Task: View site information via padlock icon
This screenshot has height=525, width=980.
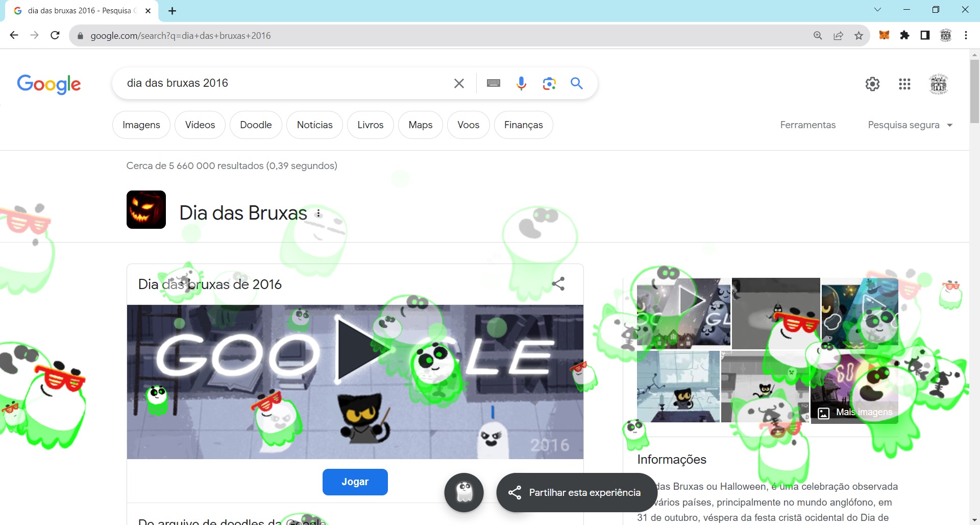Action: click(80, 36)
